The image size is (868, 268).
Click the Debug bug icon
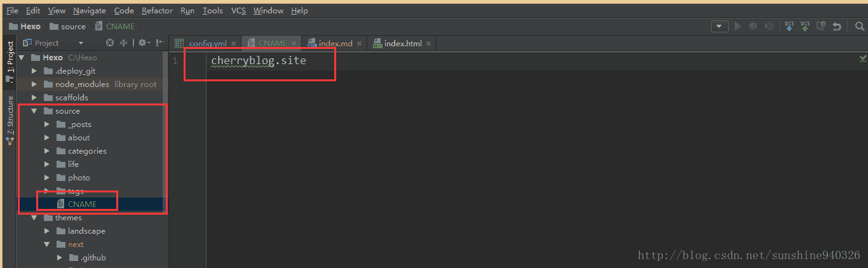coord(754,26)
